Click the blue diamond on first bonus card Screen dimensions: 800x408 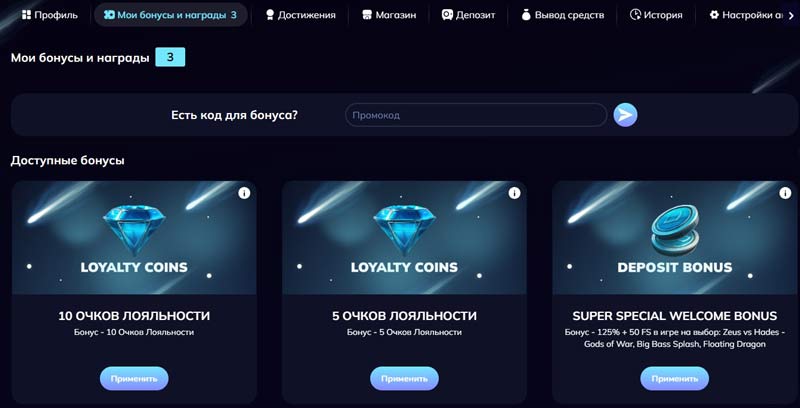134,229
